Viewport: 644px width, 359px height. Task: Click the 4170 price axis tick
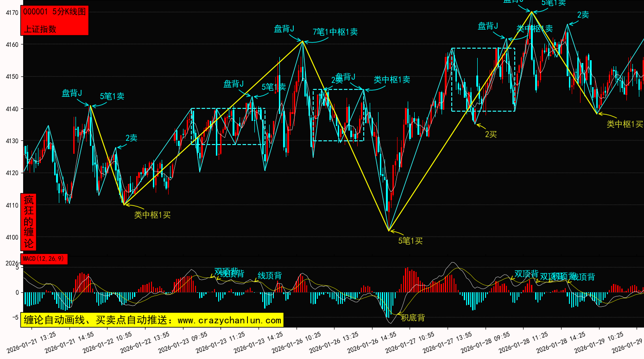[x=12, y=13]
